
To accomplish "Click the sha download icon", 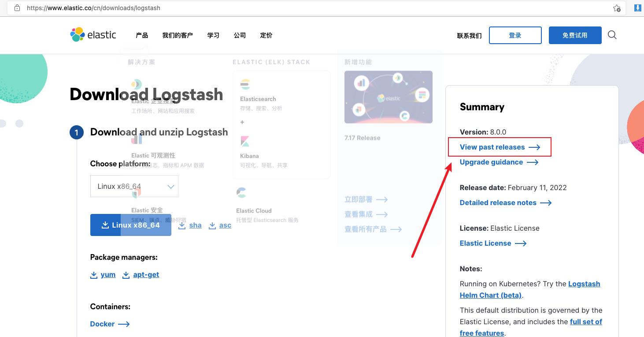I will 182,225.
